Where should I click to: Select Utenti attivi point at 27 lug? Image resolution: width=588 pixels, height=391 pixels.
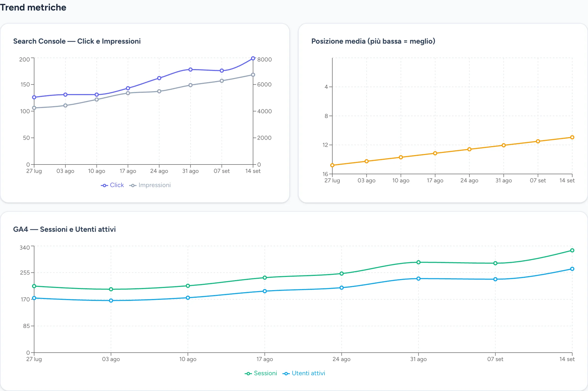click(x=34, y=298)
